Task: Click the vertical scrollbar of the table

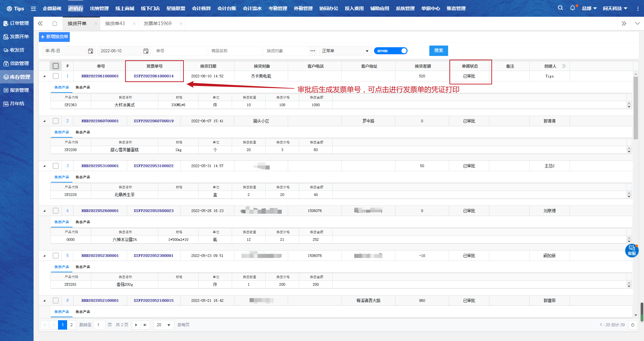Action: pyautogui.click(x=636, y=107)
